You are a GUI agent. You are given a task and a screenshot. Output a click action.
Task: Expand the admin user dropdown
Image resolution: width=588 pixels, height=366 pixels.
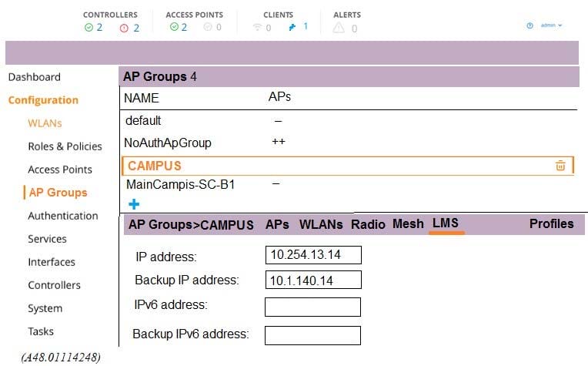[552, 25]
